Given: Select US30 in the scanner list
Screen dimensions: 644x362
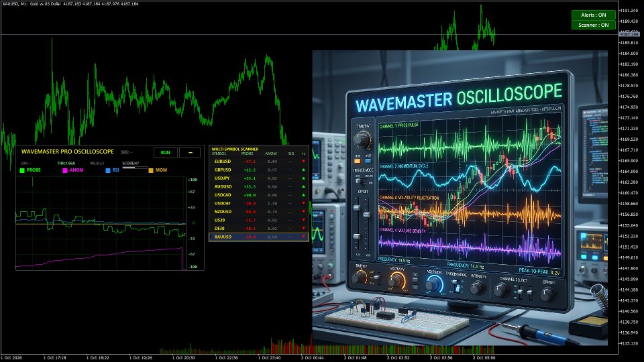Looking at the screenshot, I should point(219,220).
